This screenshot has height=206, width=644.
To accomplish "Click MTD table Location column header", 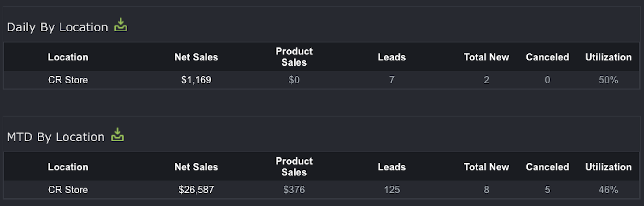I will click(68, 167).
